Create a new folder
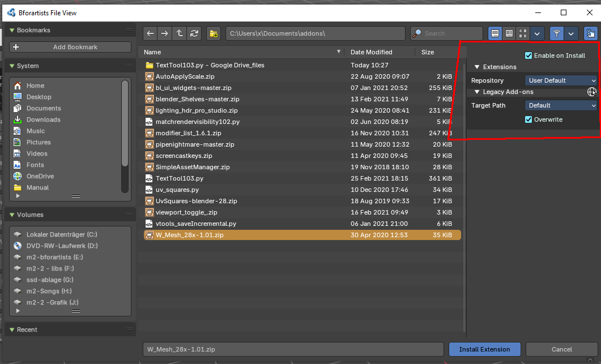 (214, 33)
